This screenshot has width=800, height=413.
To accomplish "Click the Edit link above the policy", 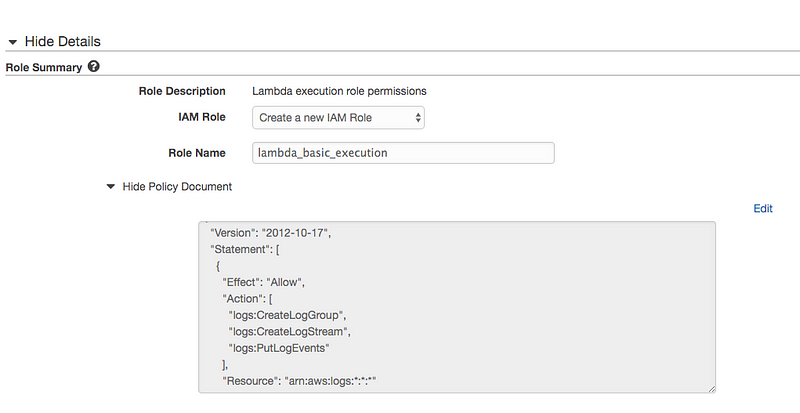I will coord(763,208).
